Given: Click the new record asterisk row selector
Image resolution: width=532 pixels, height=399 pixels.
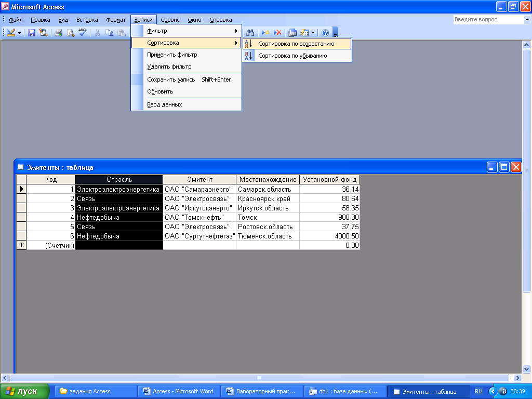Looking at the screenshot, I should (21, 245).
